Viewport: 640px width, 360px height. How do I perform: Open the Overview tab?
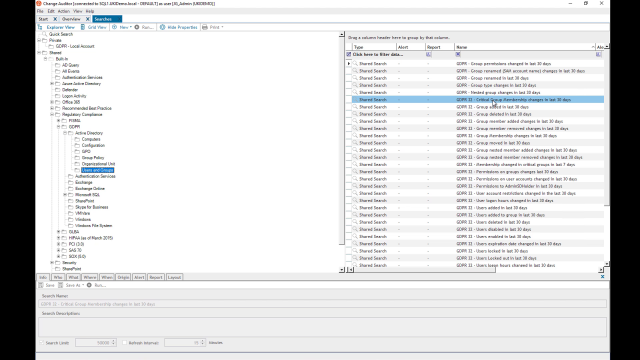[x=71, y=19]
